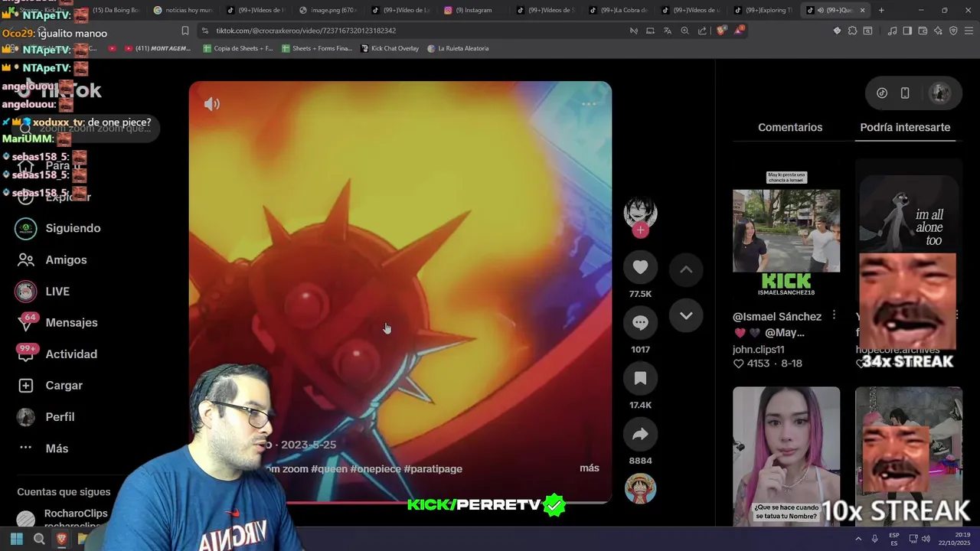
Task: Bookmark the video with the save icon
Action: 640,378
